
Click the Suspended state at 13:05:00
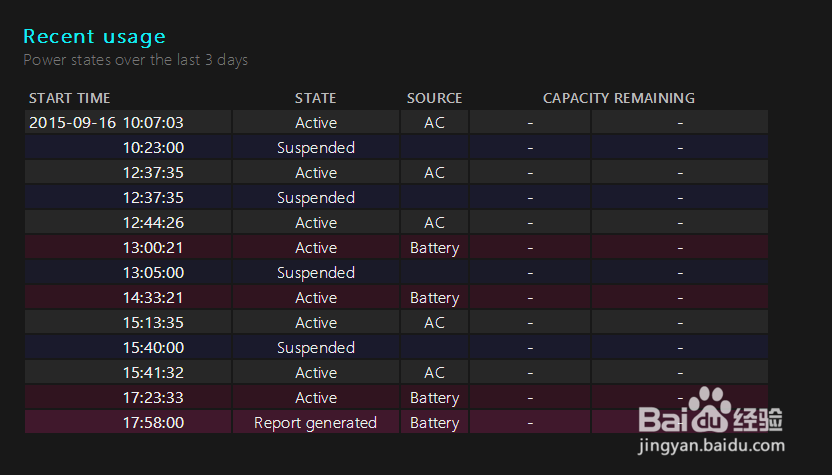click(x=315, y=273)
